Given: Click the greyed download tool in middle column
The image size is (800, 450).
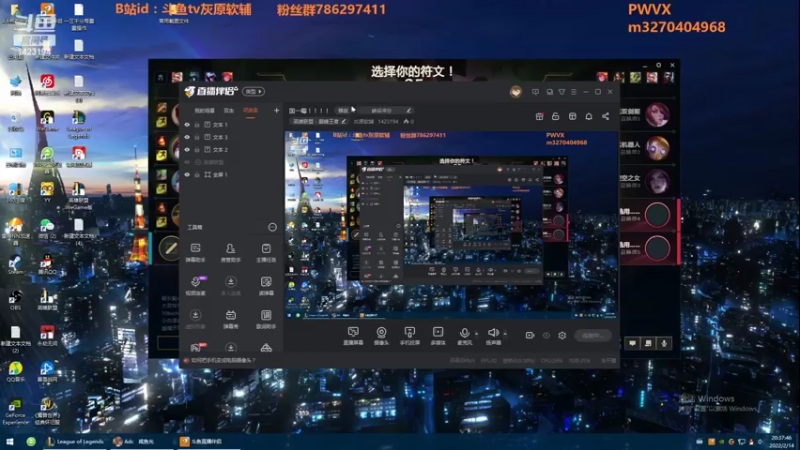Looking at the screenshot, I should click(x=231, y=286).
